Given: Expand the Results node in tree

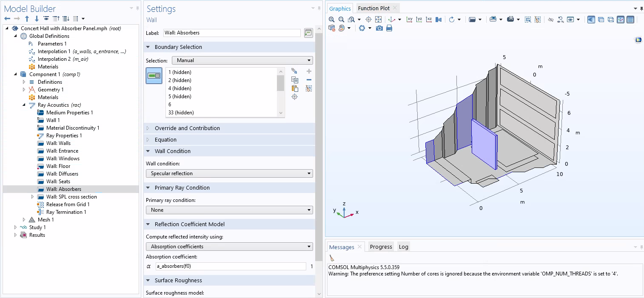Looking at the screenshot, I should click(16, 235).
